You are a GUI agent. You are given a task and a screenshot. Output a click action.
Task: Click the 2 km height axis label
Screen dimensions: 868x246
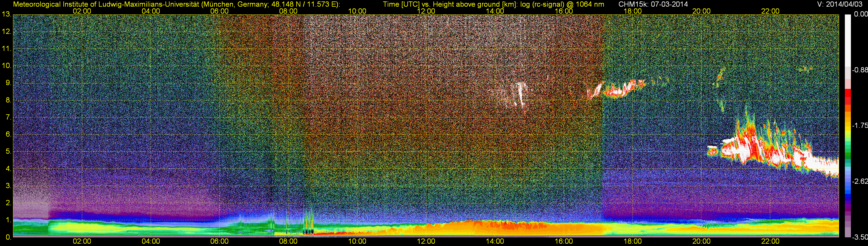point(8,203)
